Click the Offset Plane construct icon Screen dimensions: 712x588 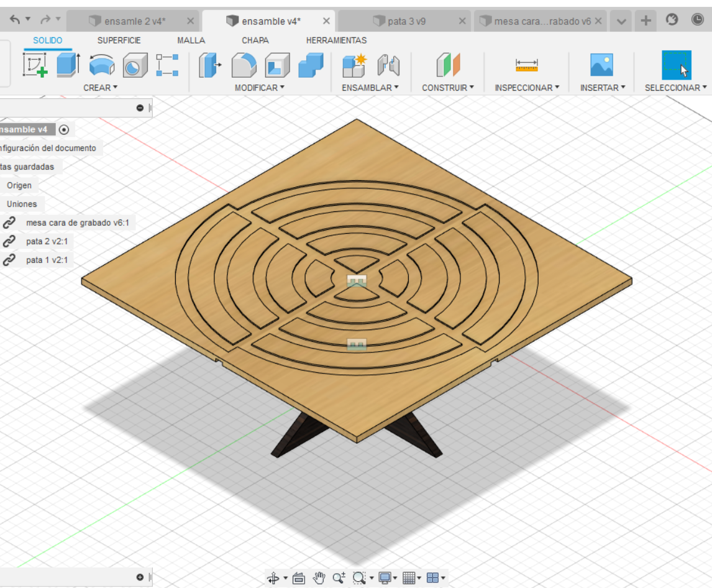(448, 65)
